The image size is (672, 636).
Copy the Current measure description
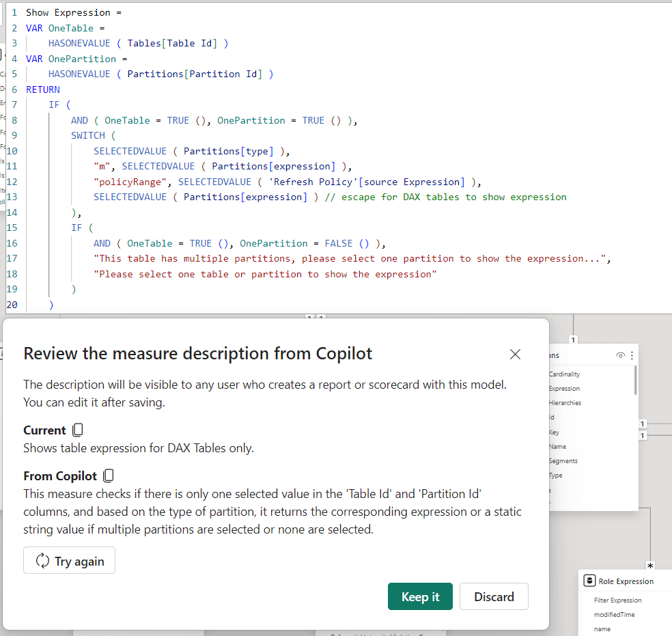click(x=77, y=430)
